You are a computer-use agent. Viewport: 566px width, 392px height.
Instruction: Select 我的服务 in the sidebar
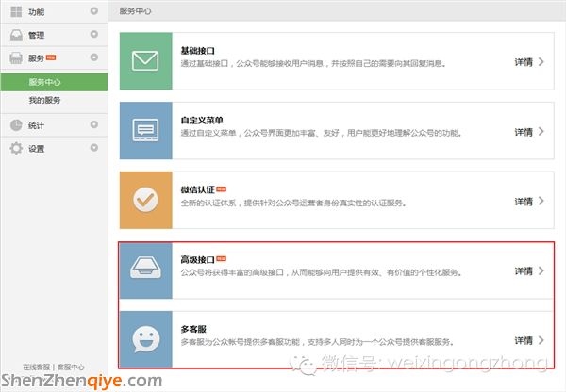tap(44, 100)
